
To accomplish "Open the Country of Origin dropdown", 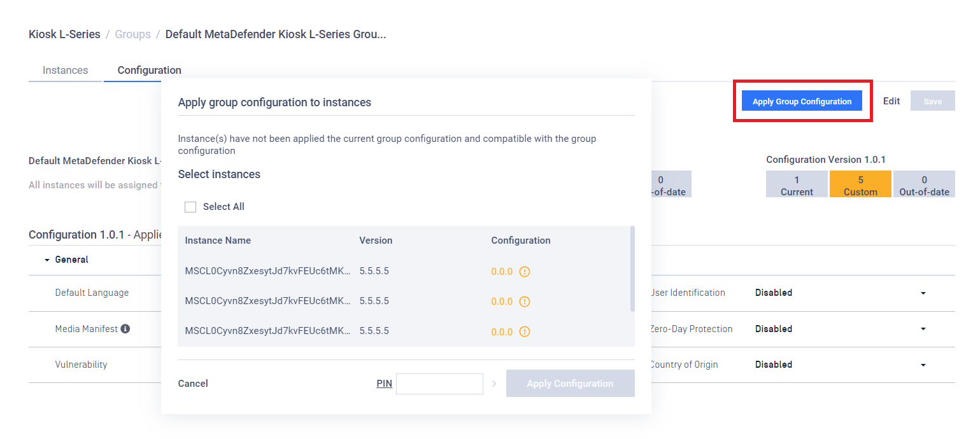I will (923, 365).
